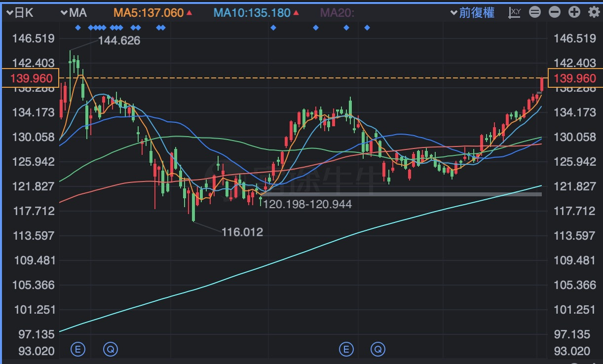Screen dimensions: 603x364
Task: Click the rightmost blue diamond event marker
Action: (367, 28)
